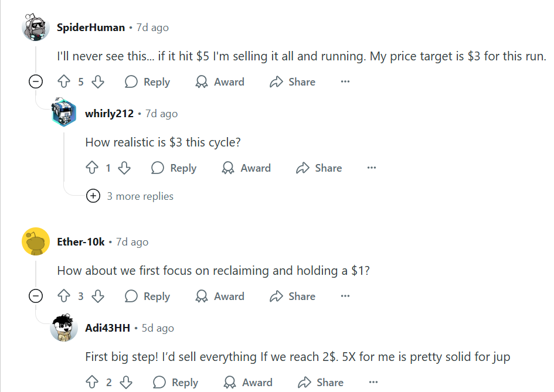
Task: Collapse SpiderHuman's comment thread
Action: [36, 82]
